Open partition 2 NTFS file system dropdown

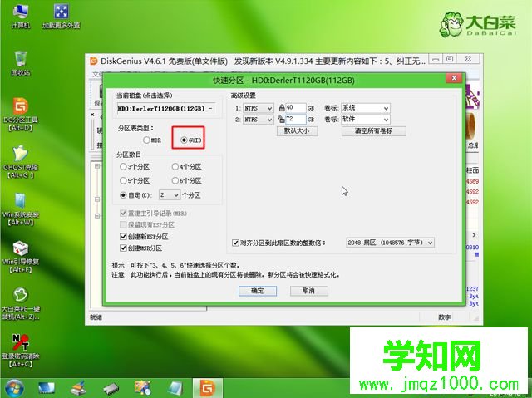259,120
